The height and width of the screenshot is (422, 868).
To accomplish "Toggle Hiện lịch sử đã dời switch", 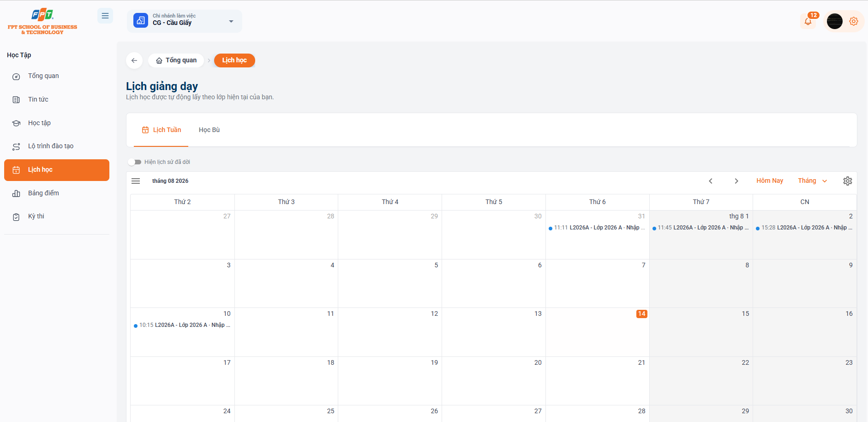I will [x=135, y=162].
